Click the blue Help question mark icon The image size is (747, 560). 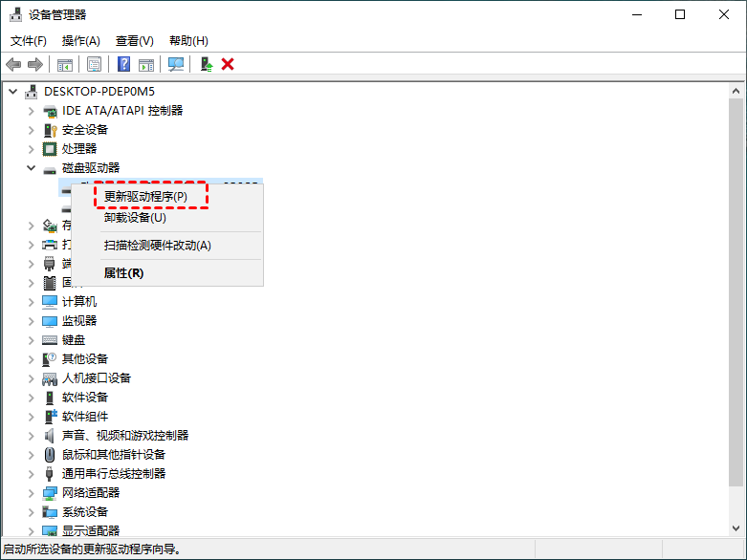pos(124,64)
